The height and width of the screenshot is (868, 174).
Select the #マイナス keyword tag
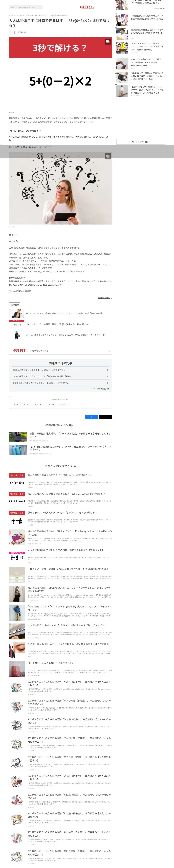(64, 404)
